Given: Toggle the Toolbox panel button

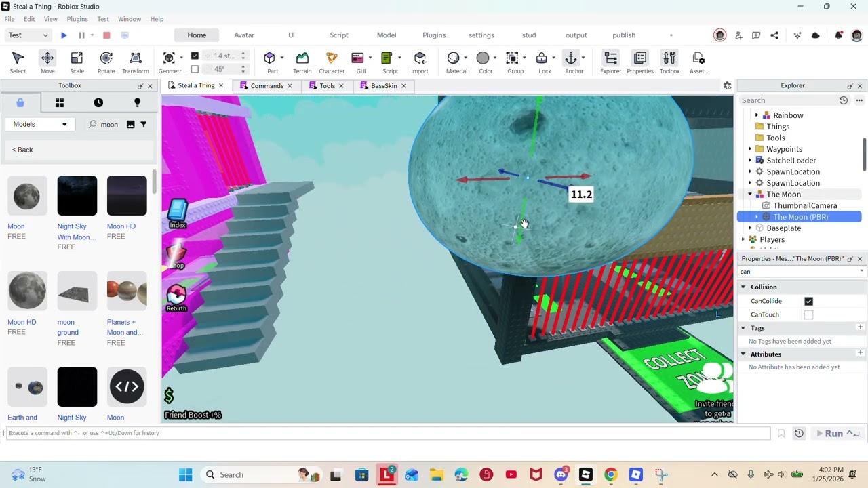Looking at the screenshot, I should coord(669,62).
